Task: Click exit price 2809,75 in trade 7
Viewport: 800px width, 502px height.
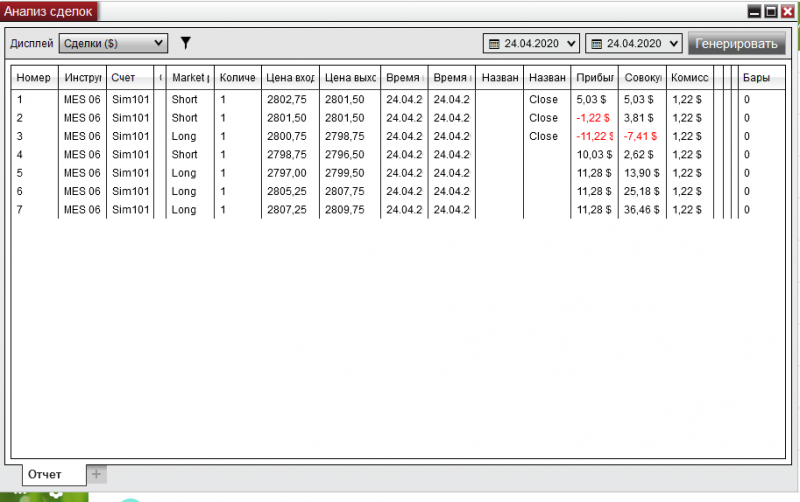Action: tap(345, 210)
